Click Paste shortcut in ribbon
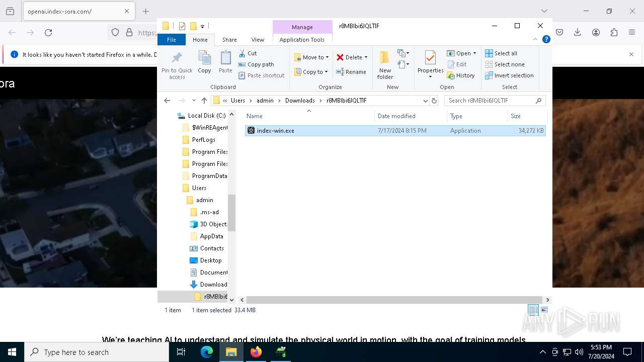Screen dimensions: 644x362 [261, 75]
